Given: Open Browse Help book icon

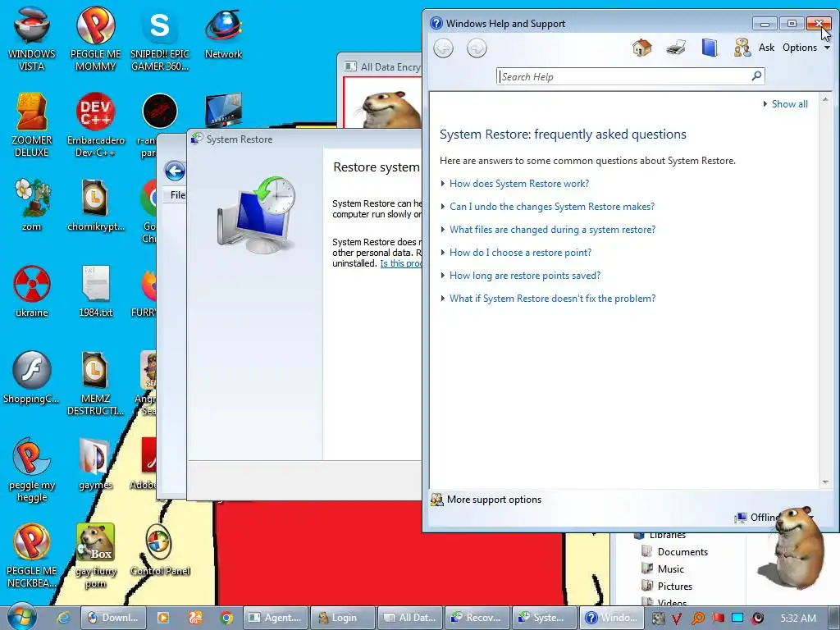Looking at the screenshot, I should point(710,48).
